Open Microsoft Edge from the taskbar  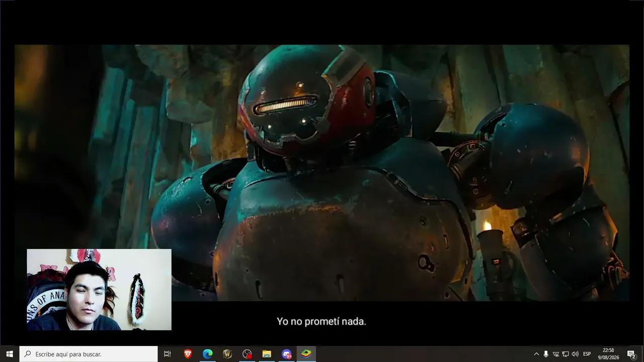point(207,354)
